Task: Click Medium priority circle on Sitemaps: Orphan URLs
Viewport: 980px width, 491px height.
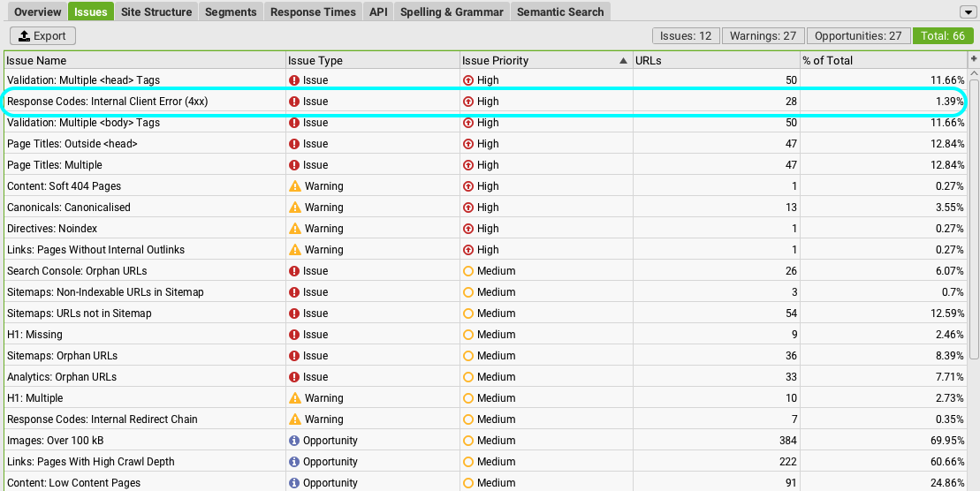Action: click(x=467, y=356)
